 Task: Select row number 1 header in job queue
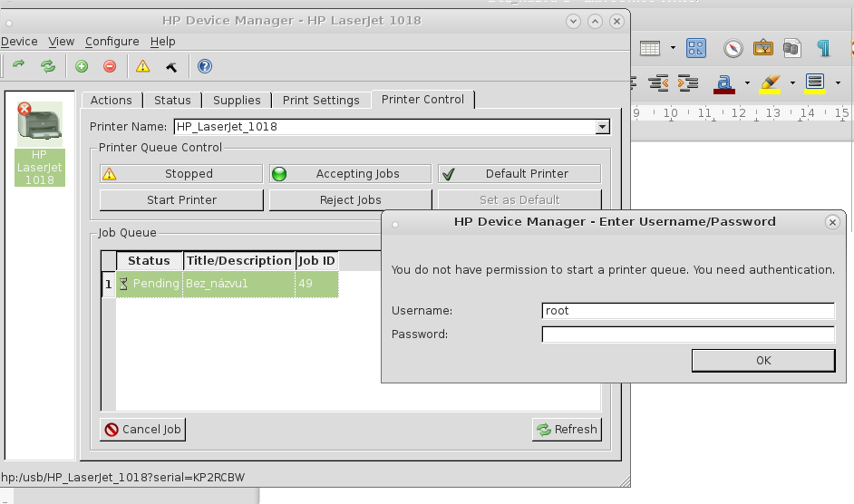[x=109, y=284]
